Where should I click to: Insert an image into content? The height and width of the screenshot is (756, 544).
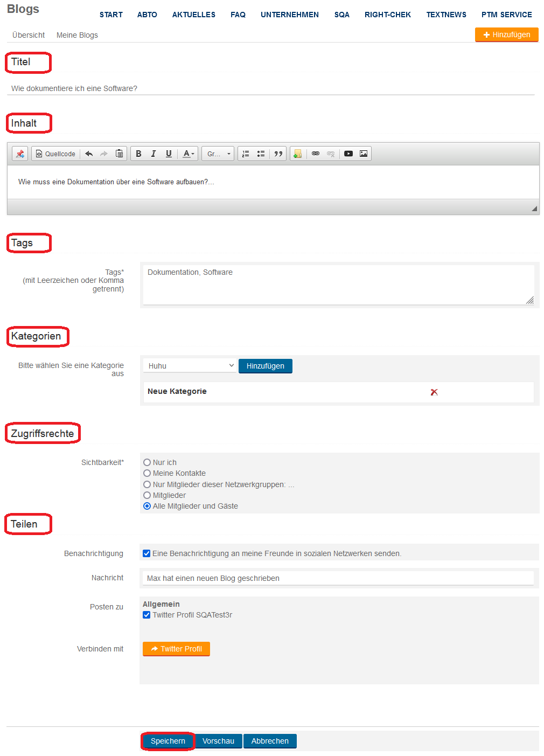coord(364,154)
